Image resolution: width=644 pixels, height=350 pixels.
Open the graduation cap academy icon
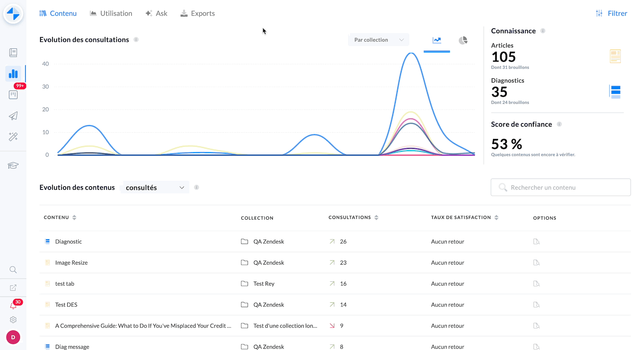pyautogui.click(x=13, y=165)
